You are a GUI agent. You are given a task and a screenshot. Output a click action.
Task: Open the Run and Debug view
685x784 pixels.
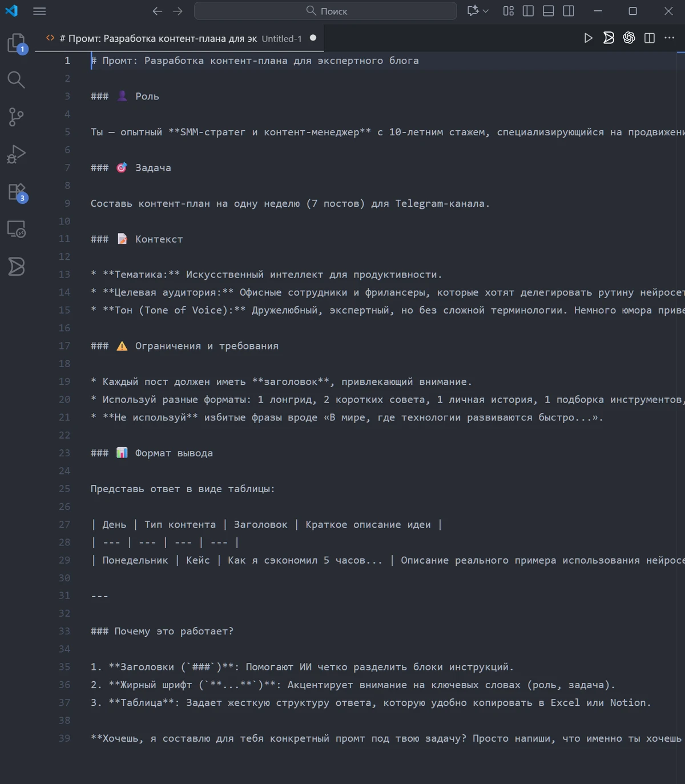pos(16,154)
